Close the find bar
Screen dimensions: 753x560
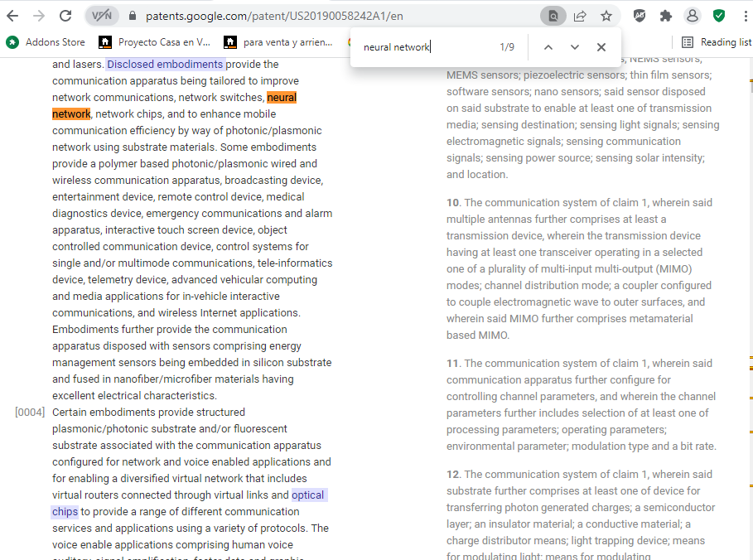coord(601,47)
